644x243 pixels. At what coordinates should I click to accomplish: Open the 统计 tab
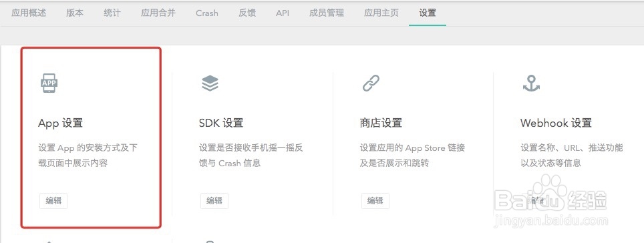(x=112, y=13)
